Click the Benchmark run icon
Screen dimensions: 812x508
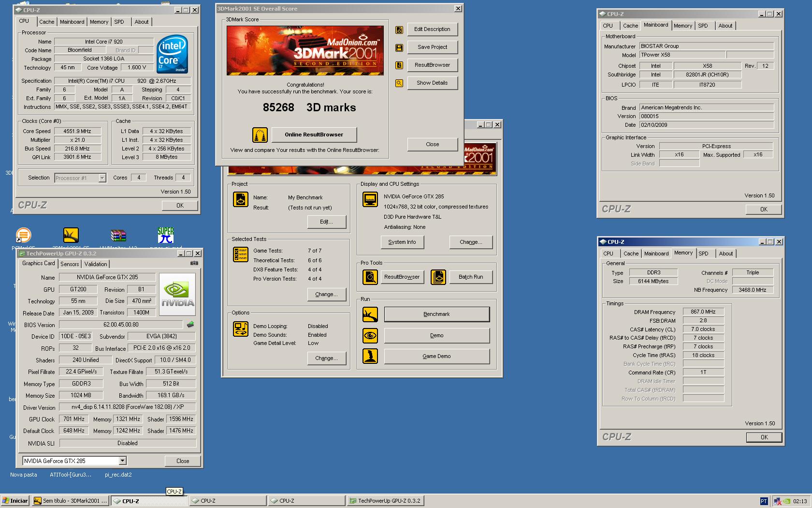(370, 314)
